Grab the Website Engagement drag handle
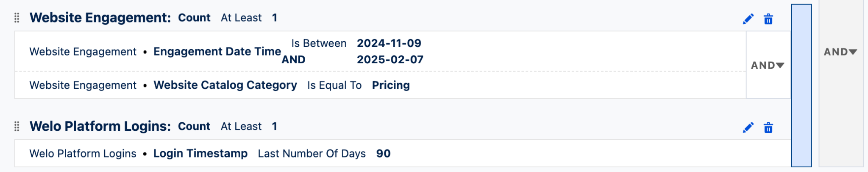This screenshot has width=868, height=172. click(17, 18)
